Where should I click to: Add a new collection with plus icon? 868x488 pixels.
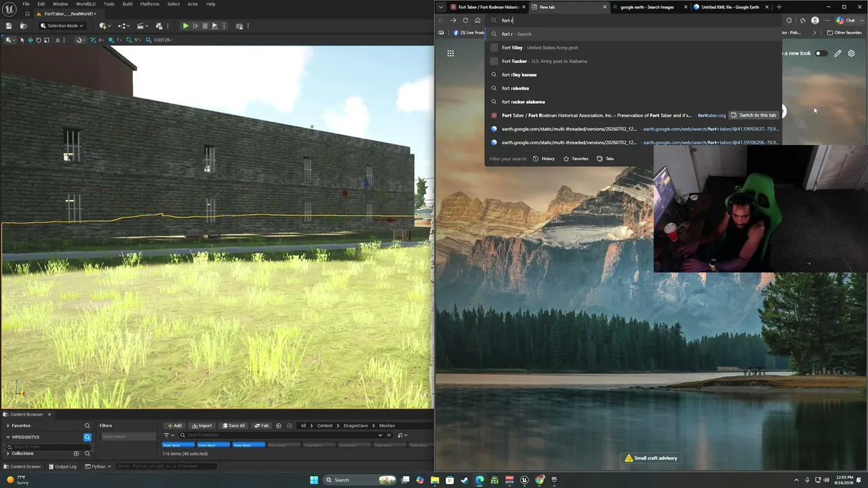[76, 453]
